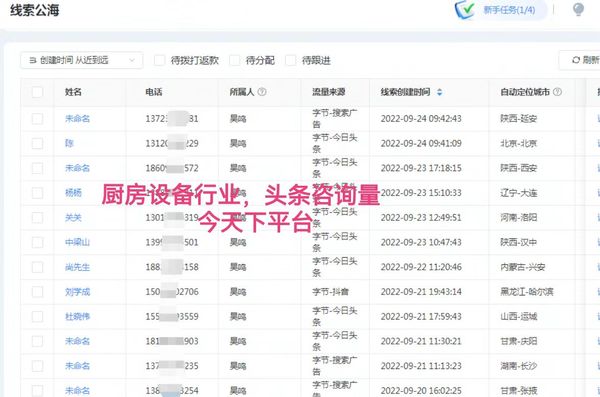Sort by 线索创建时间 arrows
This screenshot has width=600, height=397.
439,92
